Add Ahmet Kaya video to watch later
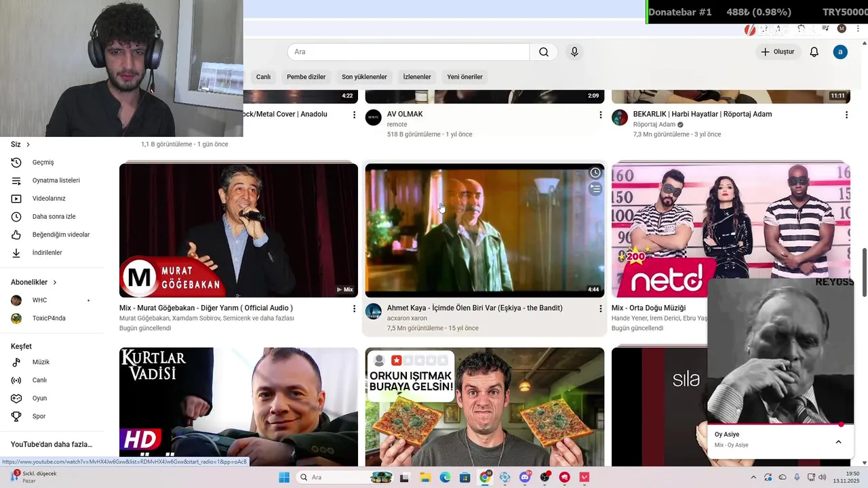Viewport: 868px width, 488px height. click(595, 173)
